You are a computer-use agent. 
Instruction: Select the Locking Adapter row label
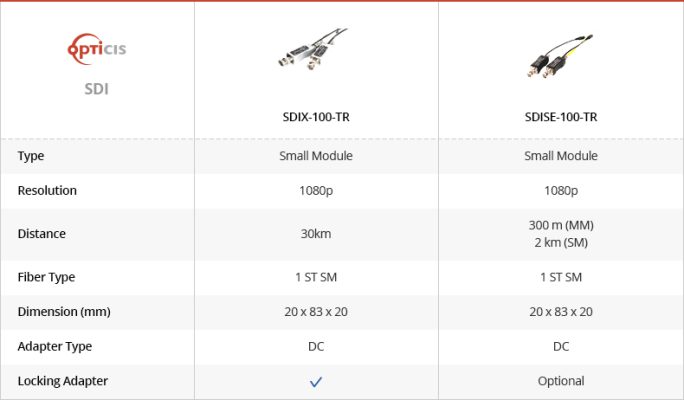click(63, 381)
